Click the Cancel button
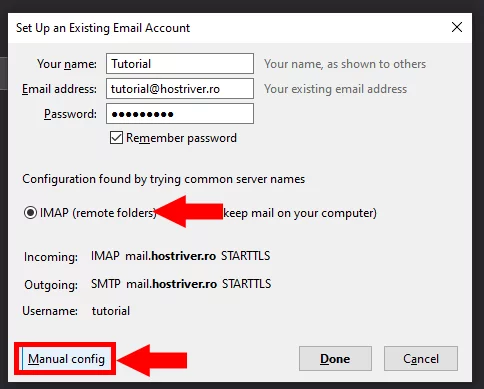Screen dimensions: 484x389 [x=421, y=359]
